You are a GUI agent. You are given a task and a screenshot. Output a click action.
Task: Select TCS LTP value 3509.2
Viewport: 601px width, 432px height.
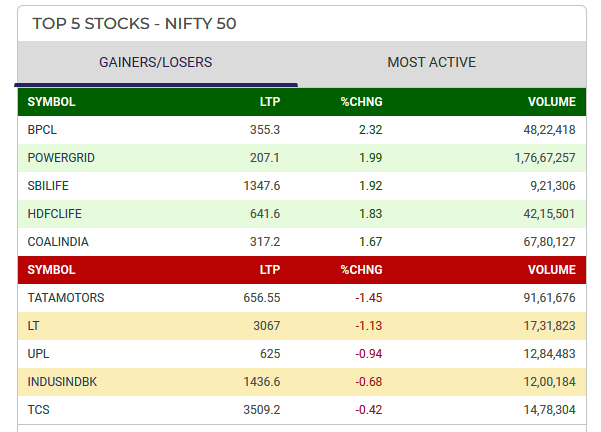(x=262, y=410)
